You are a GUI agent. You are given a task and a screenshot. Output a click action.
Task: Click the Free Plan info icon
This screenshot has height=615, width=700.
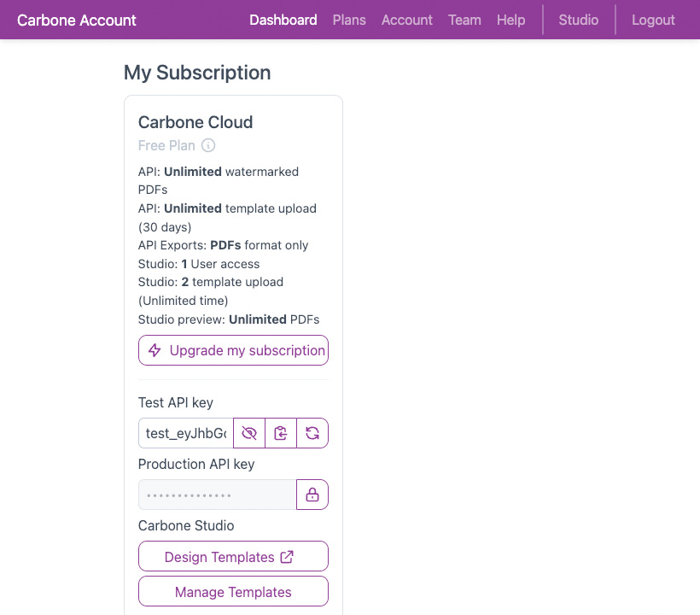pos(208,145)
